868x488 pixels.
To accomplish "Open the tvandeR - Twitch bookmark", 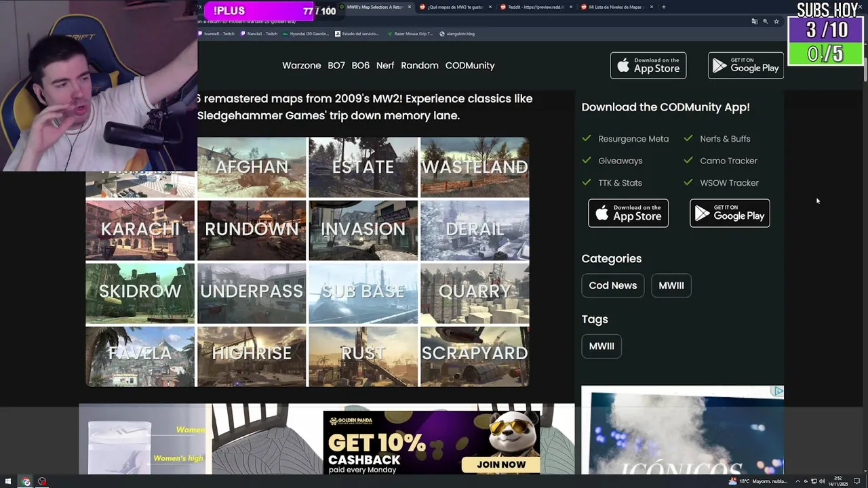I will pos(216,33).
